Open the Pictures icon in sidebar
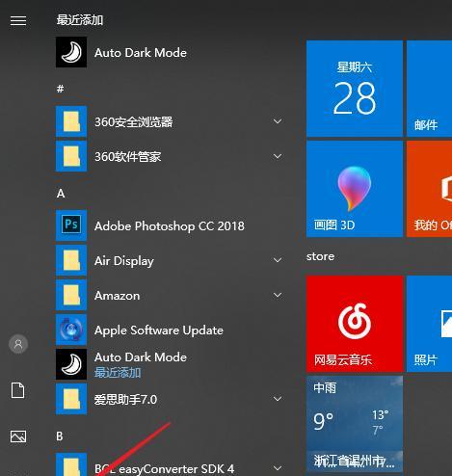This screenshot has height=476, width=452. 18,436
